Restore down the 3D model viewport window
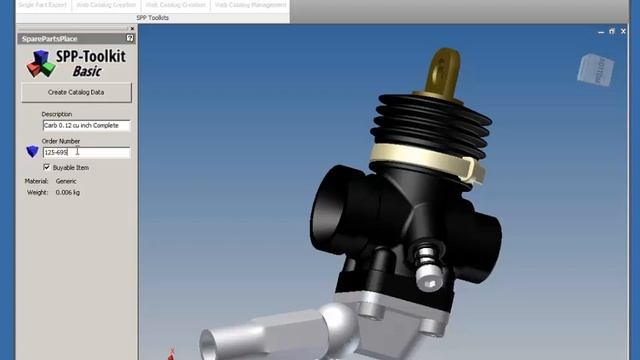The width and height of the screenshot is (640, 360). coord(612,31)
